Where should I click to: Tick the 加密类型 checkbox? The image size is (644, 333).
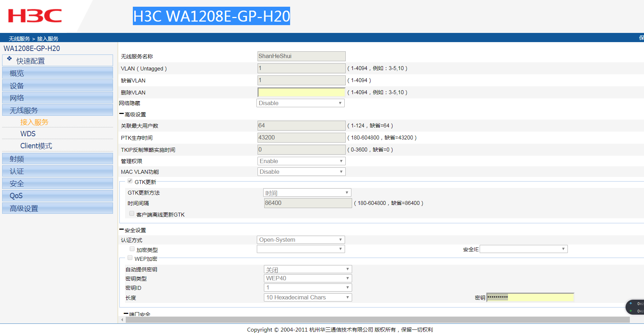132,249
